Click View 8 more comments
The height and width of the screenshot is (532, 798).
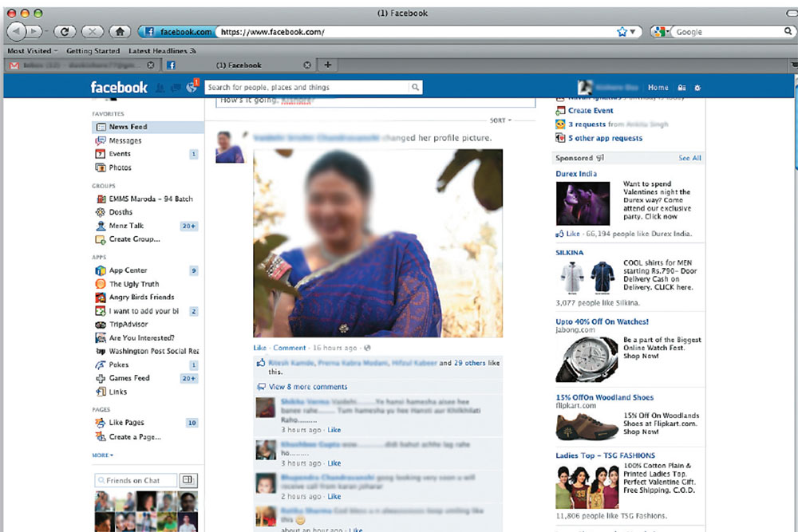point(307,387)
